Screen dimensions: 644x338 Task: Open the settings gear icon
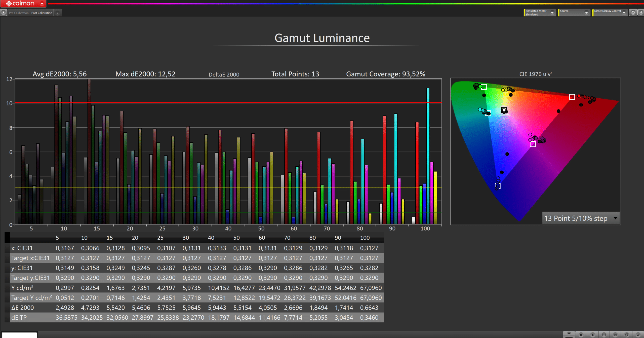pyautogui.click(x=633, y=12)
